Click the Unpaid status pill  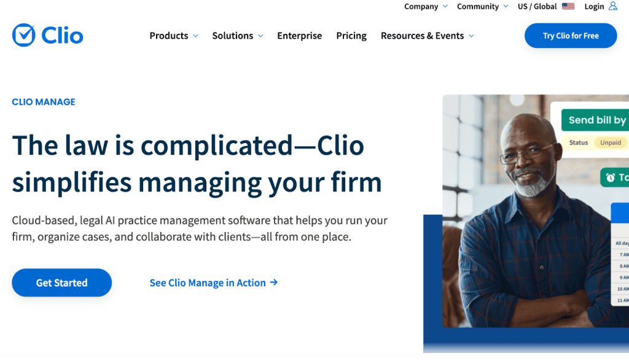[610, 142]
